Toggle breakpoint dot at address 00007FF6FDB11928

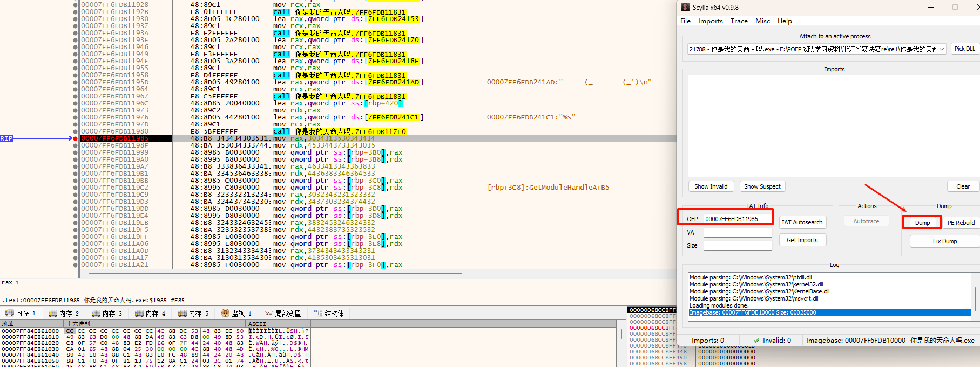tap(75, 5)
